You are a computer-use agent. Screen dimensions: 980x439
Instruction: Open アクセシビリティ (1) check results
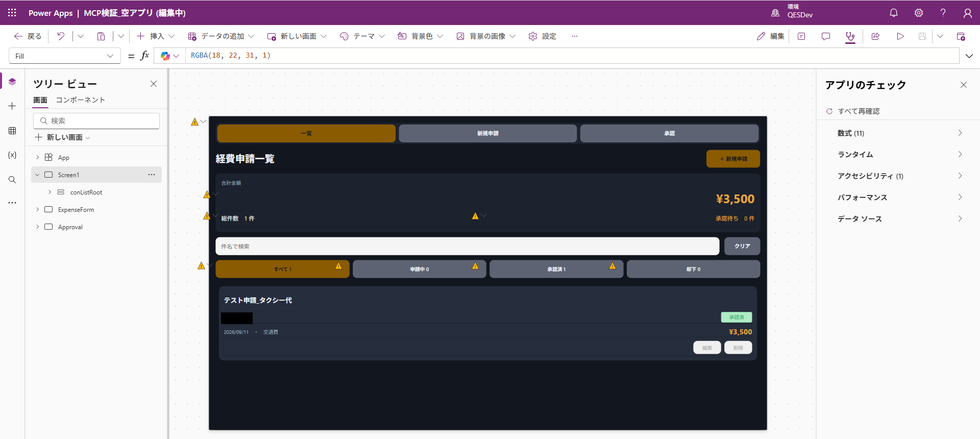coord(898,176)
